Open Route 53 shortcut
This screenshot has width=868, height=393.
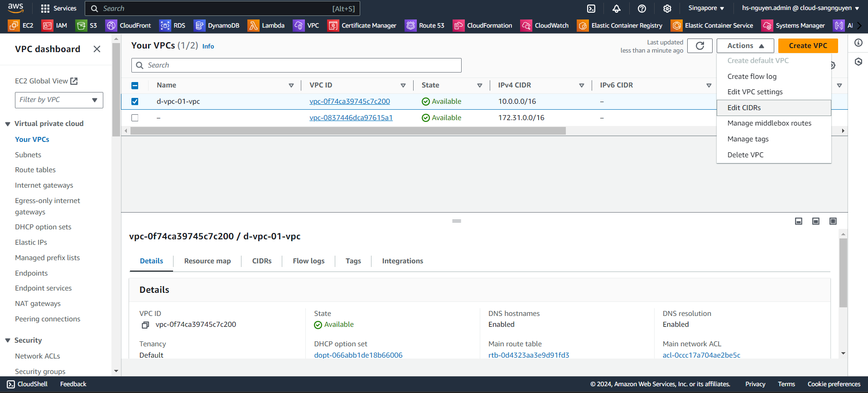coord(425,25)
